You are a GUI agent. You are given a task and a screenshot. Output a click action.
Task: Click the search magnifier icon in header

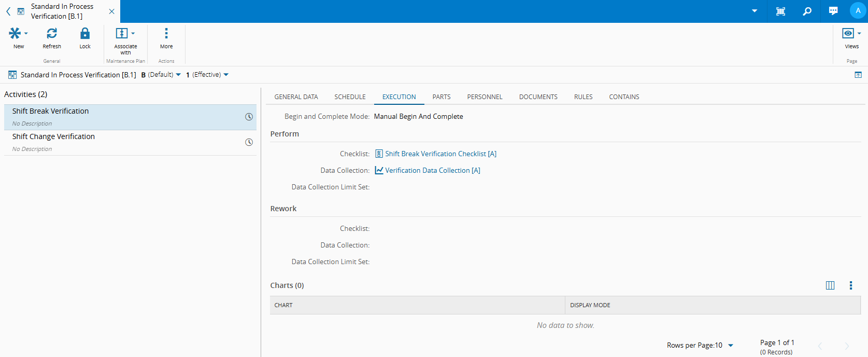pos(807,11)
